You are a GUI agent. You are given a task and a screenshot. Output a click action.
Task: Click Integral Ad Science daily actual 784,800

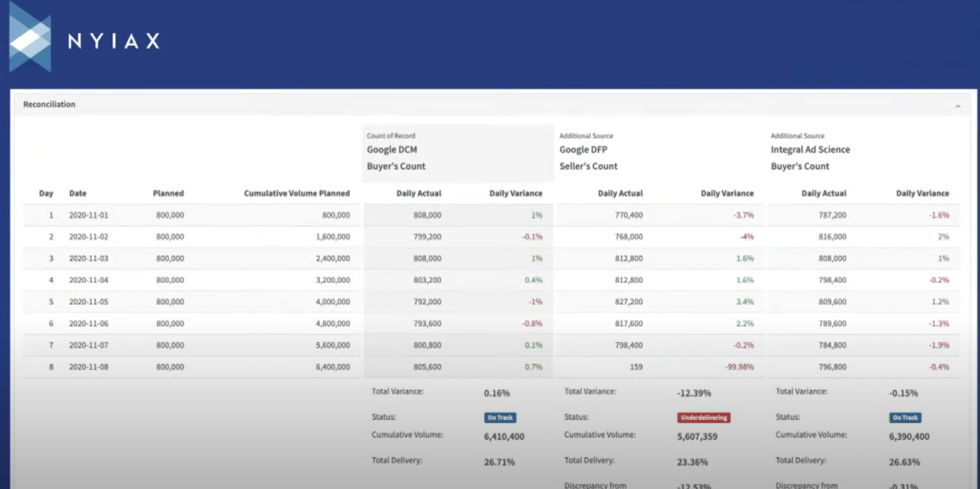point(832,345)
